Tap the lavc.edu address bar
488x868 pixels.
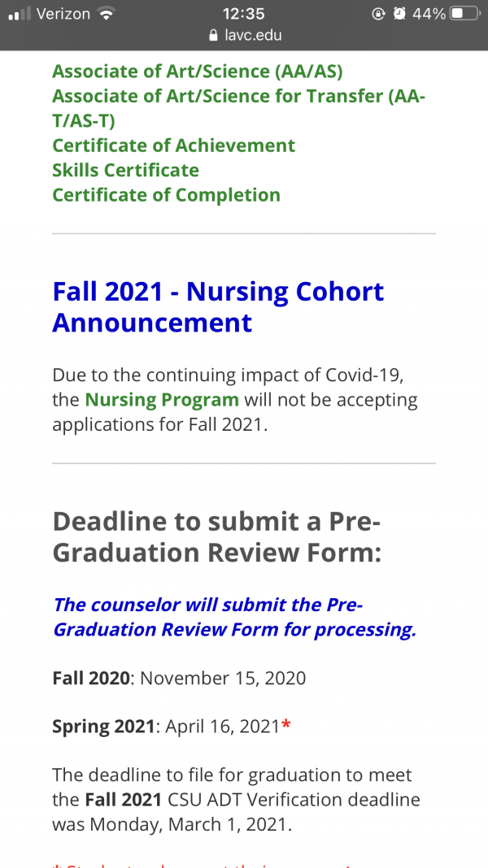[x=245, y=36]
